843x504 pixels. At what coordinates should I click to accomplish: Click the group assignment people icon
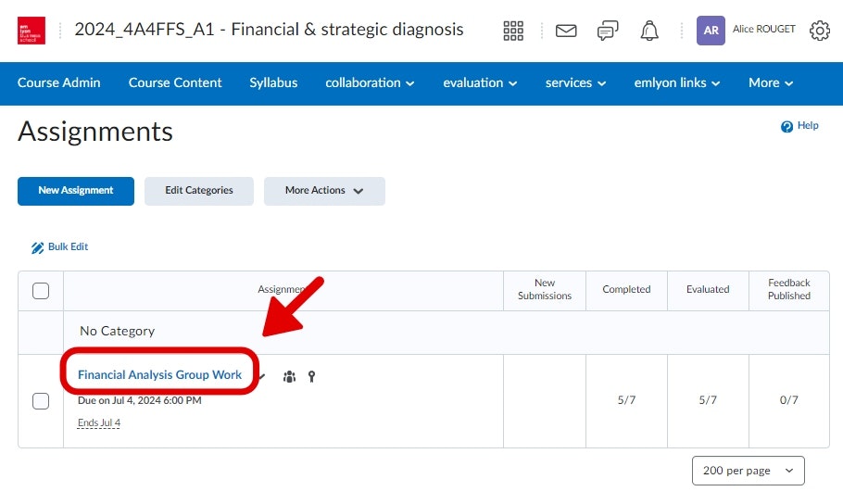tap(289, 376)
